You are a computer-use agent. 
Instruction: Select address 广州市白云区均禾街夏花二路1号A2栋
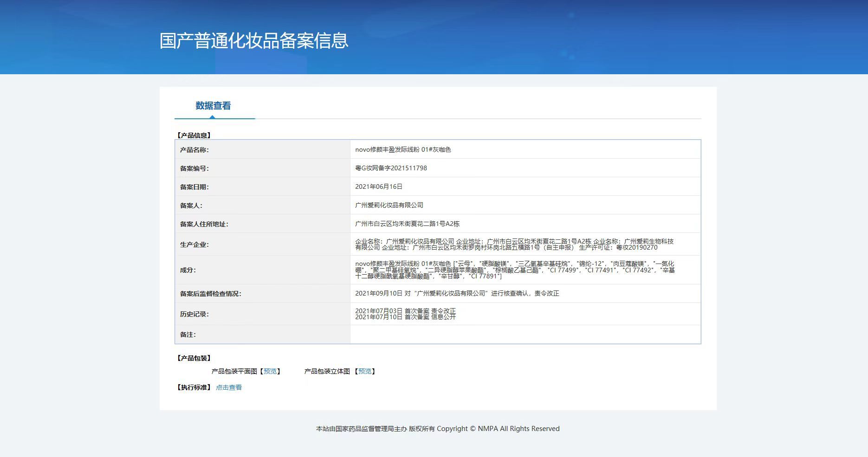click(x=407, y=224)
